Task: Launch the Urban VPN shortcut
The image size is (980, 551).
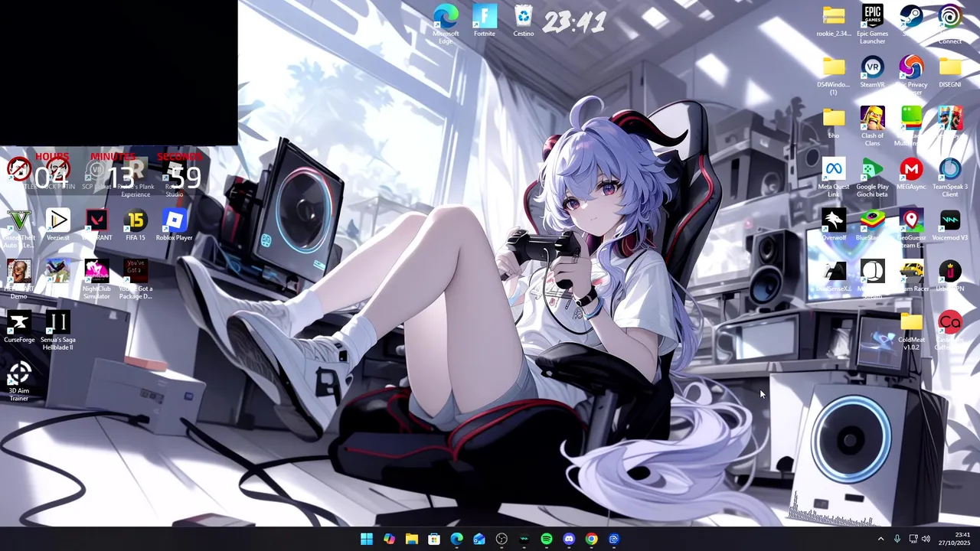Action: (950, 277)
